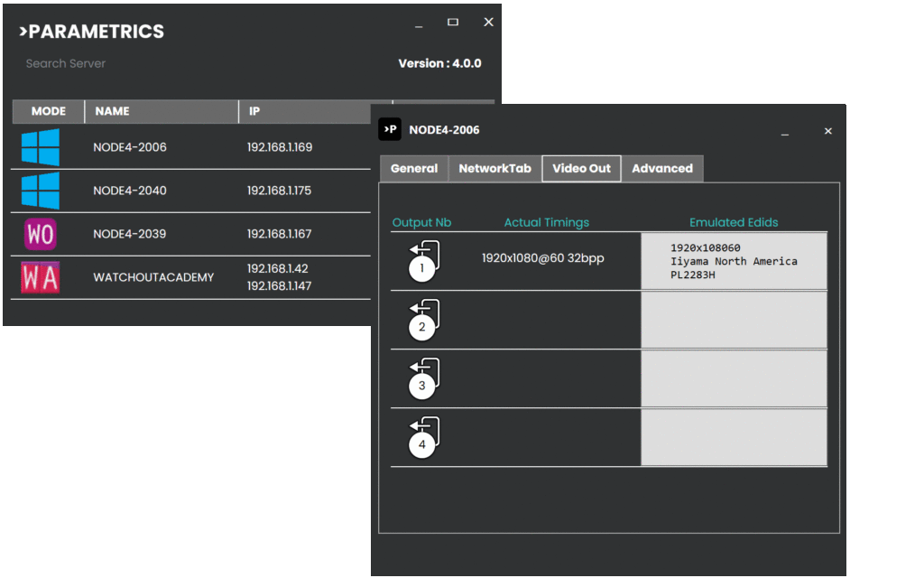Select the output 1 icon
The image size is (924, 578).
point(423,261)
